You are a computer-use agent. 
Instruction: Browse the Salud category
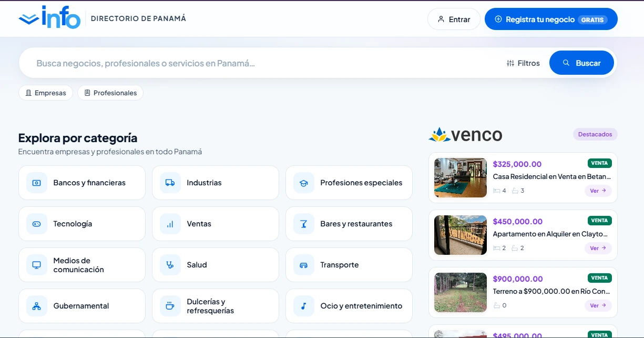tap(216, 265)
